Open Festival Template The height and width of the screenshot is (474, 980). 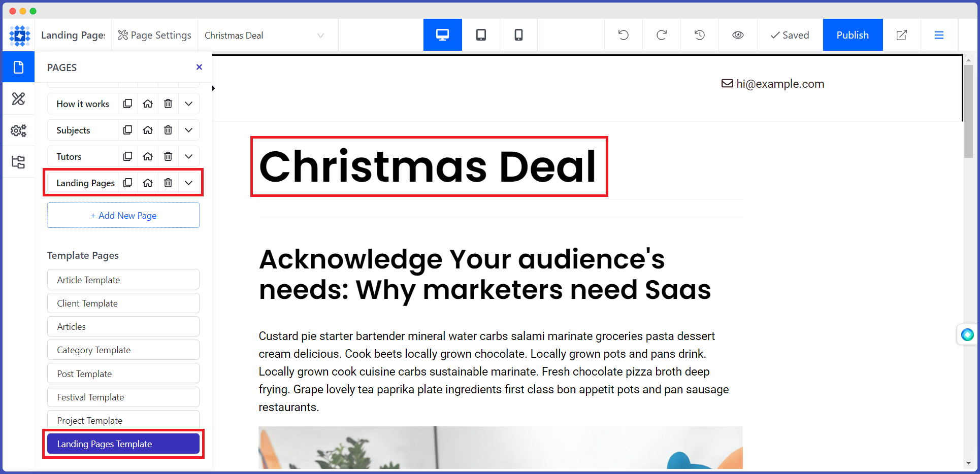tap(123, 397)
